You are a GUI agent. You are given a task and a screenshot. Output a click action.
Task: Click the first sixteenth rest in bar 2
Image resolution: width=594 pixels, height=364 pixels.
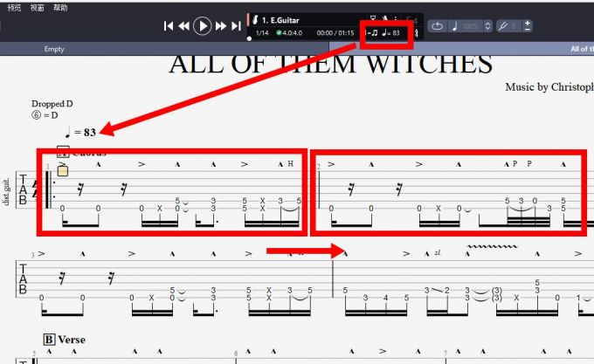click(x=351, y=189)
